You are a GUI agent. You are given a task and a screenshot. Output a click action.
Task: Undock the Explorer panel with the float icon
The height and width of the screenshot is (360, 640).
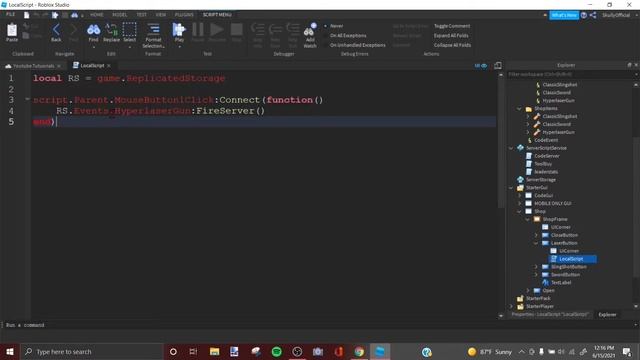[x=629, y=65]
